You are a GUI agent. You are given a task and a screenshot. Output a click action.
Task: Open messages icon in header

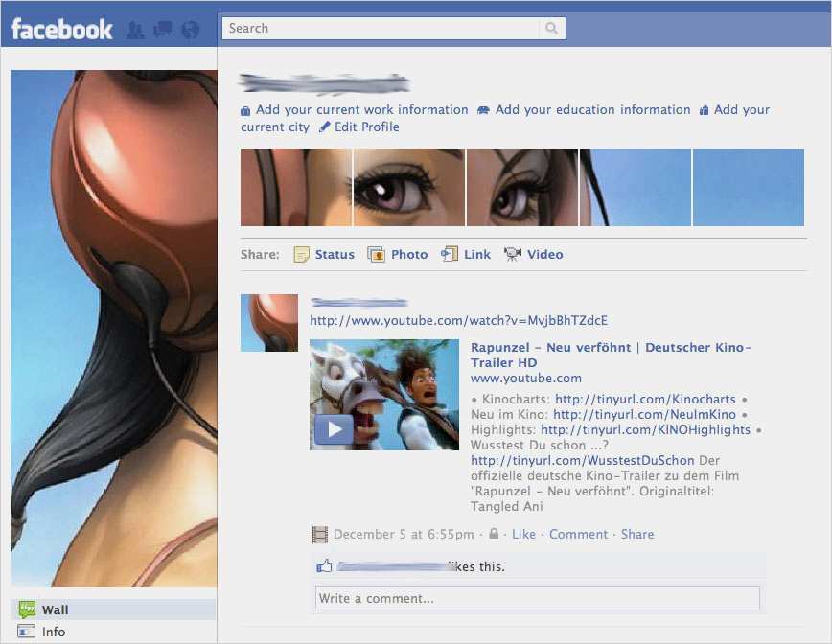tap(162, 29)
